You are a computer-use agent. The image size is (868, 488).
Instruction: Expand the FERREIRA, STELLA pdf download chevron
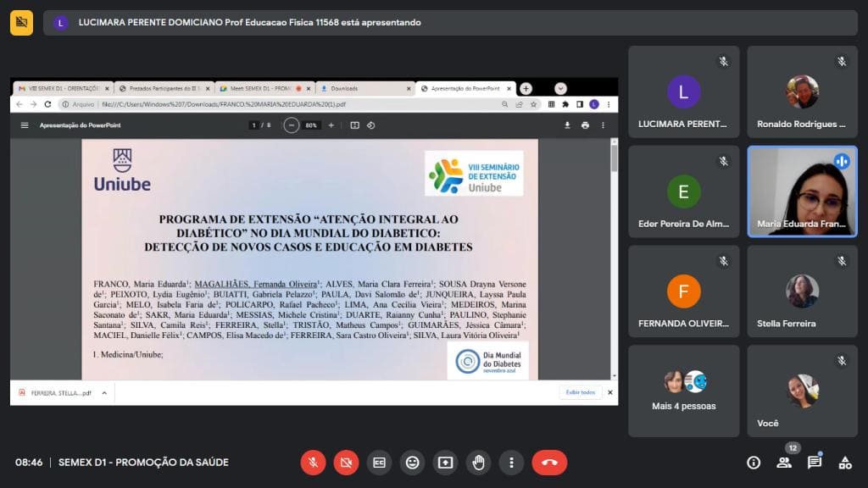(x=104, y=393)
